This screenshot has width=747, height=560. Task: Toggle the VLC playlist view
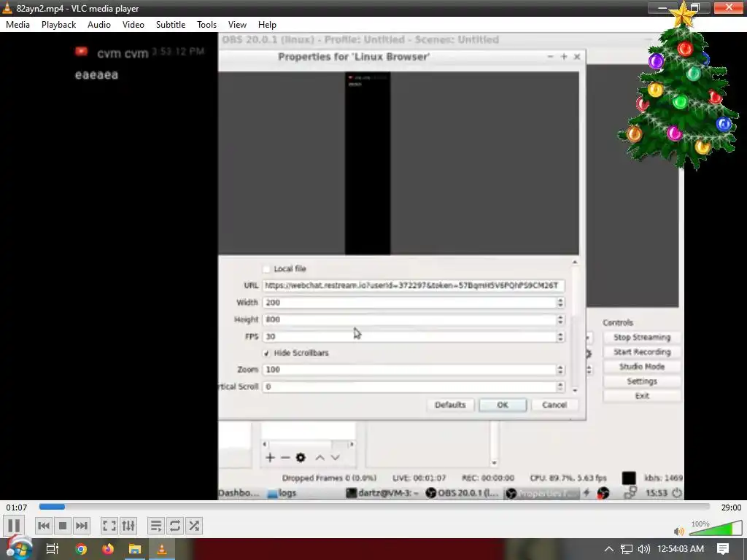pyautogui.click(x=156, y=526)
